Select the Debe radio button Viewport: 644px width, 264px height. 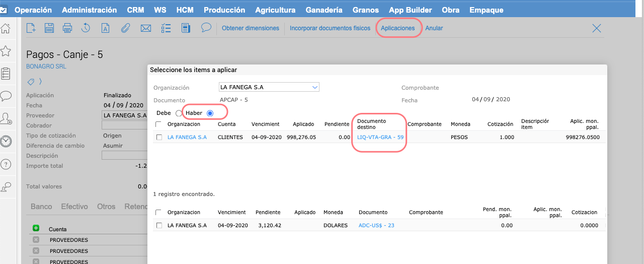point(179,113)
